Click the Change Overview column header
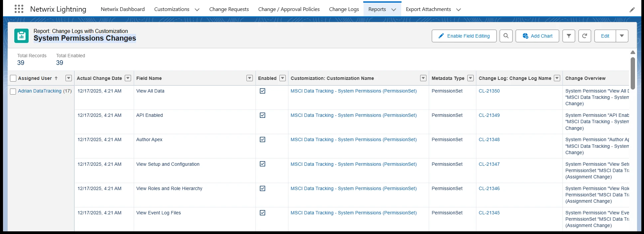Screen dimensions: 644x234 [585, 78]
